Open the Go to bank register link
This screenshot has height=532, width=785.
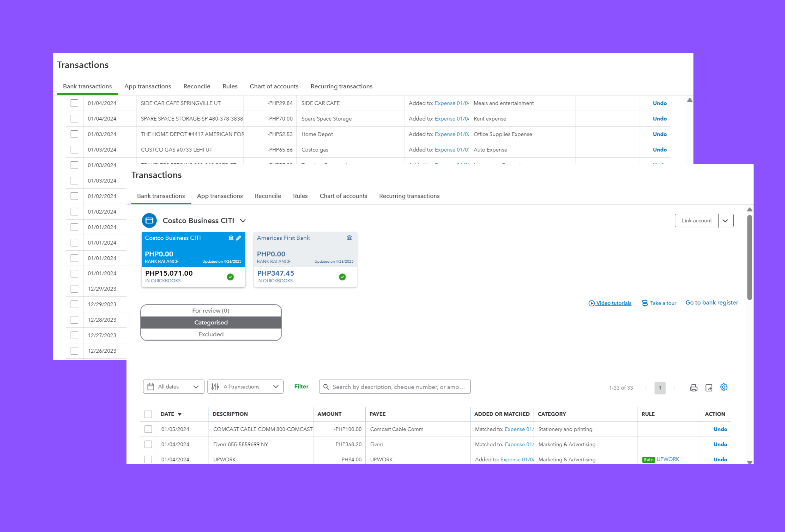point(711,303)
